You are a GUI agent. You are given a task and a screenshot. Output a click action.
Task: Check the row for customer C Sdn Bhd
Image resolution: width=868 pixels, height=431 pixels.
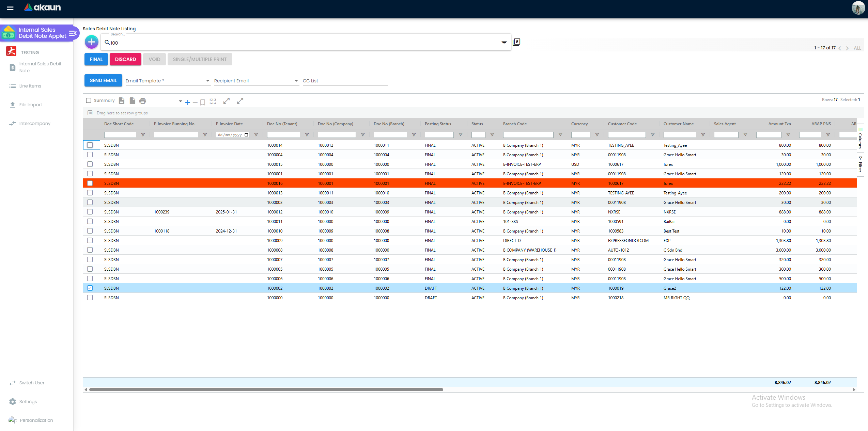point(90,250)
